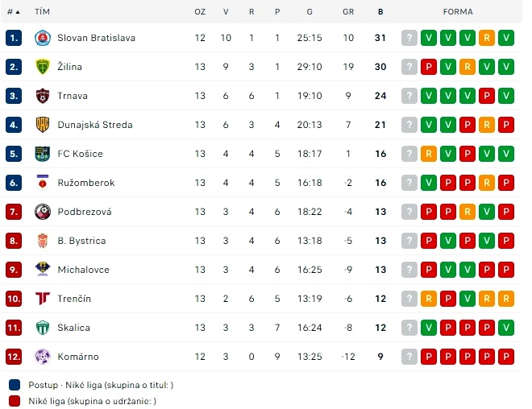Click the Žilina team logo
This screenshot has height=409, width=532.
tap(42, 67)
